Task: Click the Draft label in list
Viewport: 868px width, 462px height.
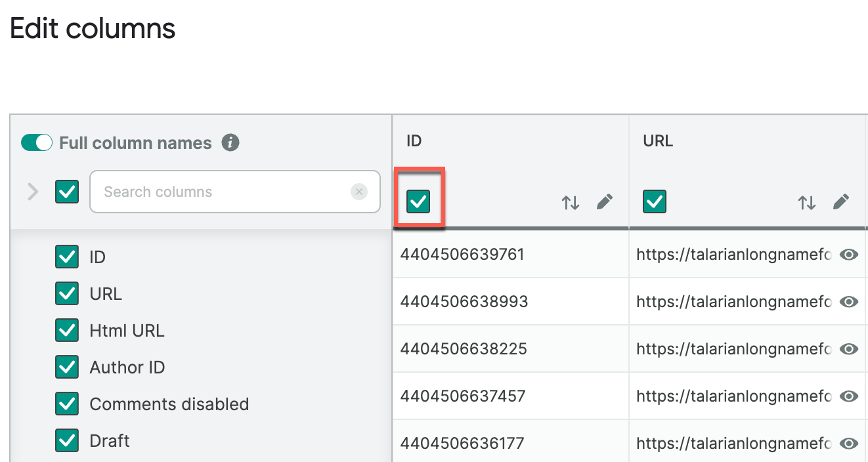Action: coord(110,441)
